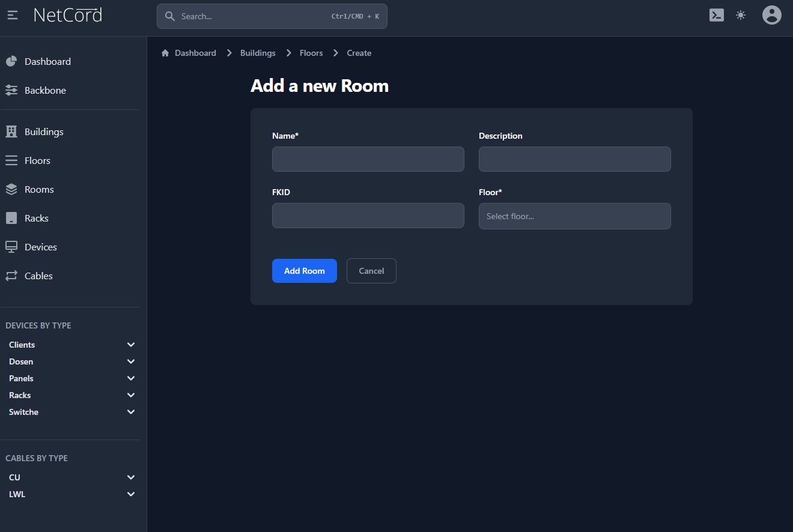793x532 pixels.
Task: Click the hamburger menu icon beside NetCord
Action: click(13, 16)
